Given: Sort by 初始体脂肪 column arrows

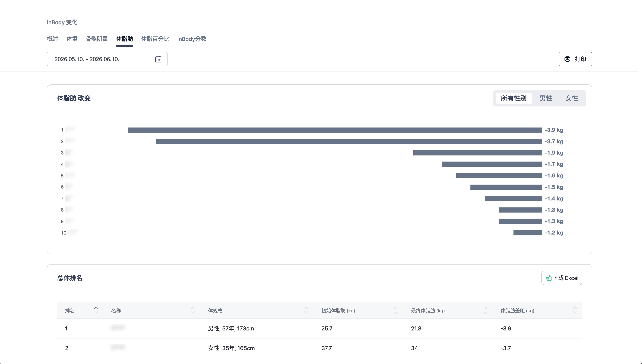Looking at the screenshot, I should [x=395, y=310].
